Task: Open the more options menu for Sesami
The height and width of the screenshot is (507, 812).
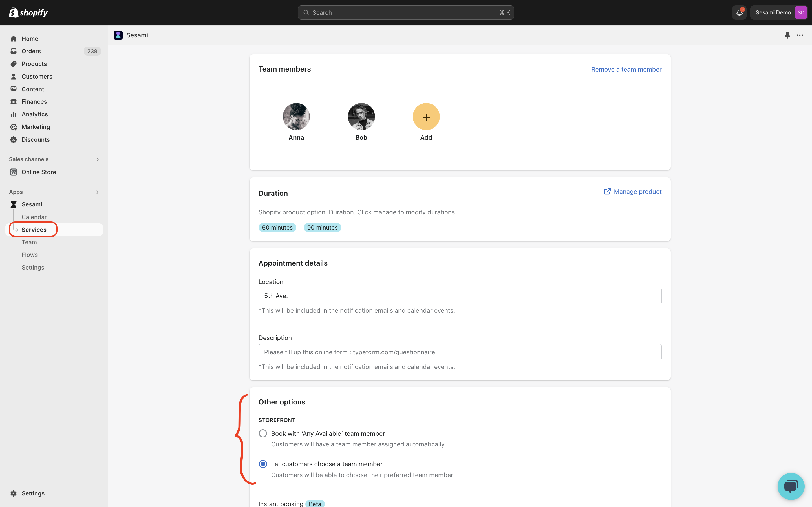Action: click(x=800, y=35)
